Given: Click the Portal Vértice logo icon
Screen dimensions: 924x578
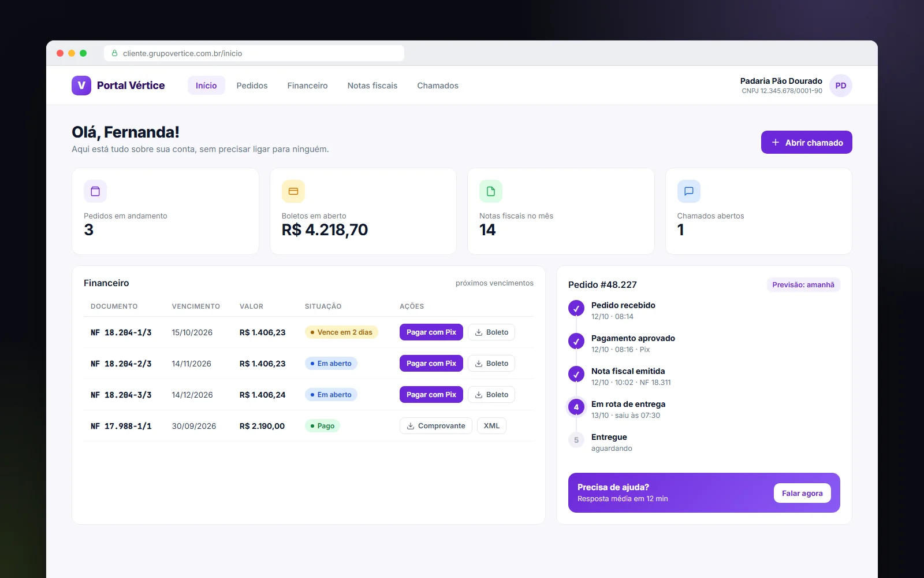Looking at the screenshot, I should tap(81, 86).
